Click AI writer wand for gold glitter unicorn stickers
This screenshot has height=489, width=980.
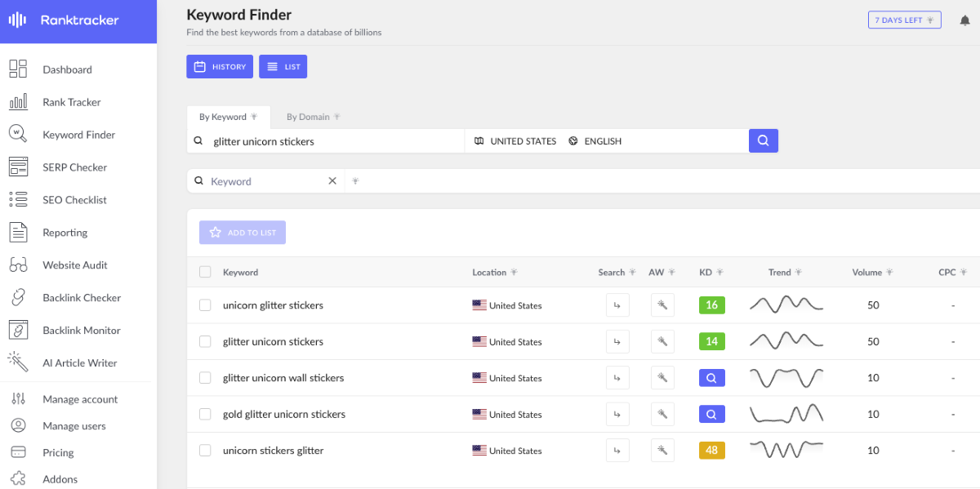[662, 414]
